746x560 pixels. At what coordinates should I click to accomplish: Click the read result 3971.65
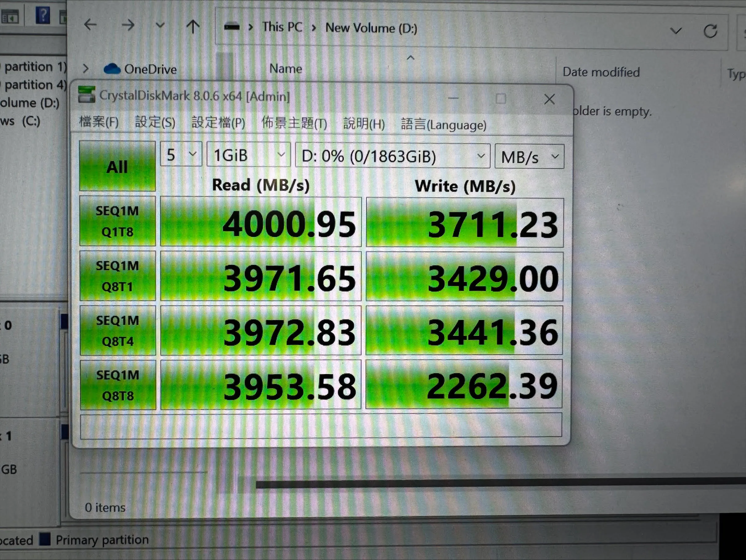pyautogui.click(x=261, y=276)
